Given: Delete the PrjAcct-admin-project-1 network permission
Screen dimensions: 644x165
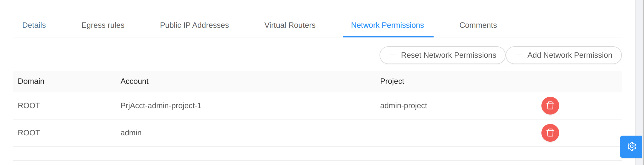Looking at the screenshot, I should [x=550, y=106].
